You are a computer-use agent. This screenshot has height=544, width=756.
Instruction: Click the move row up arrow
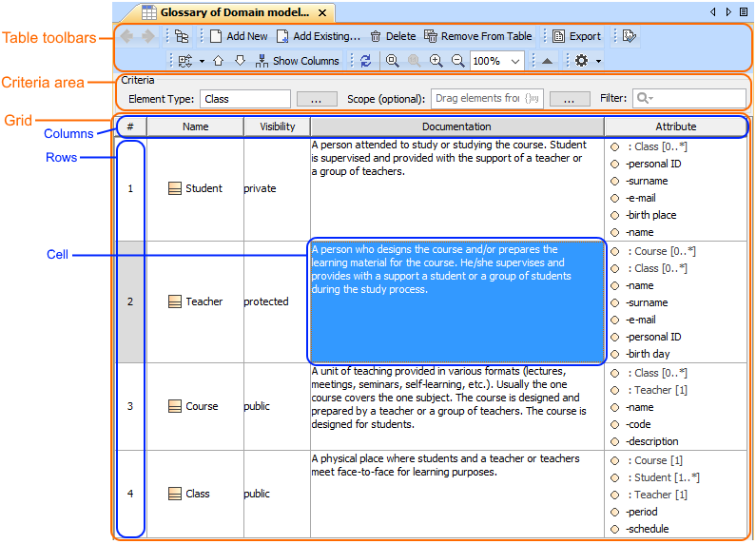click(218, 61)
